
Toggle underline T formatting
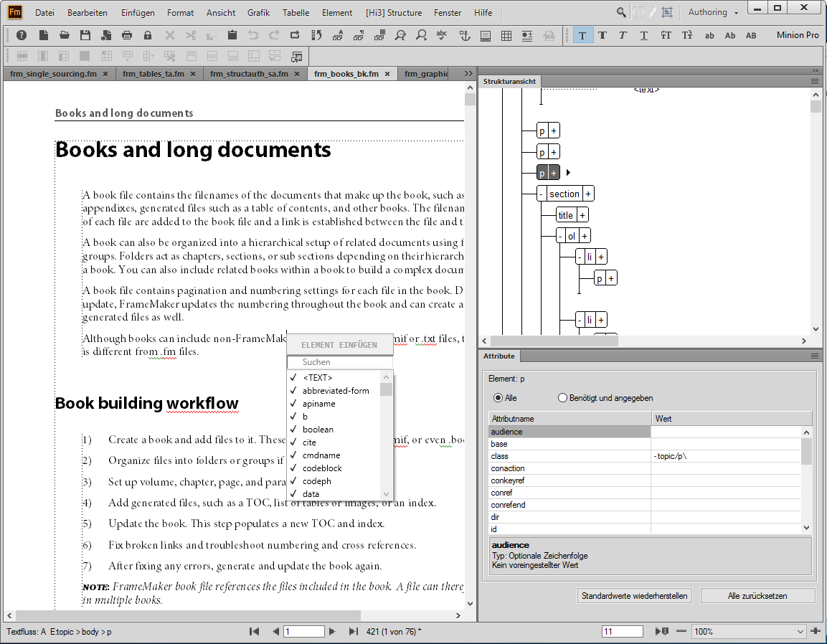pyautogui.click(x=644, y=35)
